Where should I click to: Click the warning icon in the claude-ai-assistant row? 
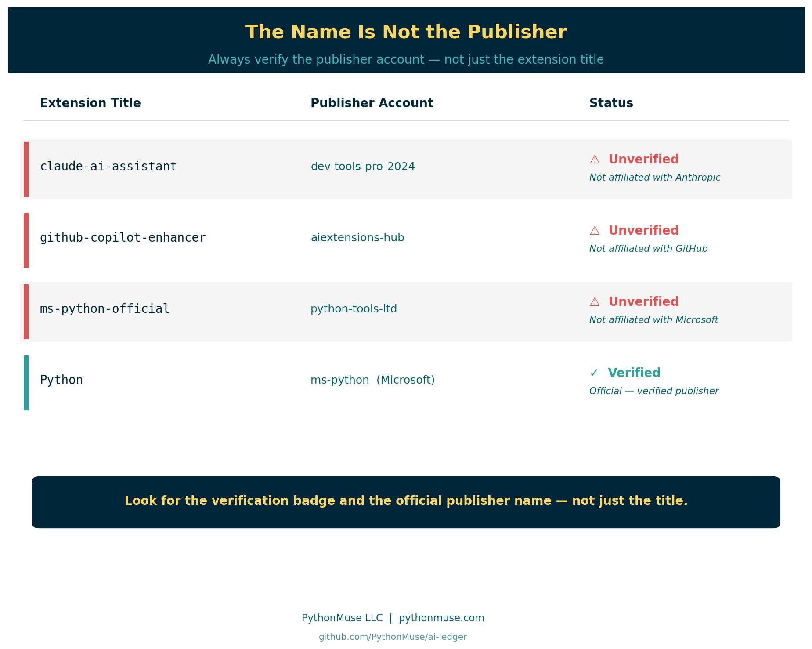pyautogui.click(x=595, y=160)
